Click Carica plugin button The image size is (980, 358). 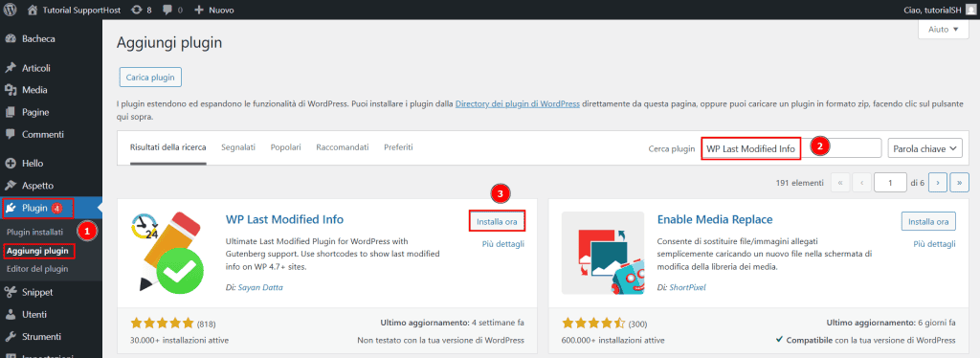(150, 78)
